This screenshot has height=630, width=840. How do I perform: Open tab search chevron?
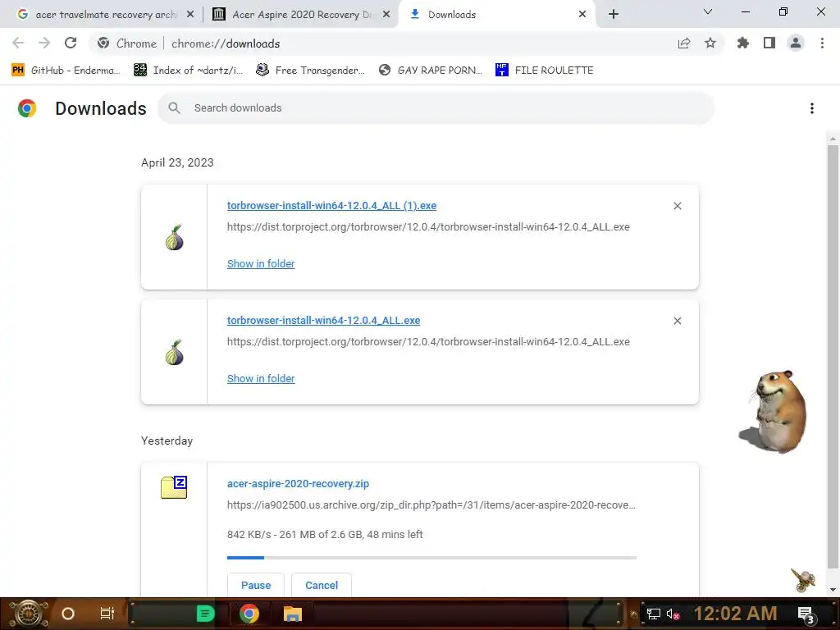coord(708,11)
